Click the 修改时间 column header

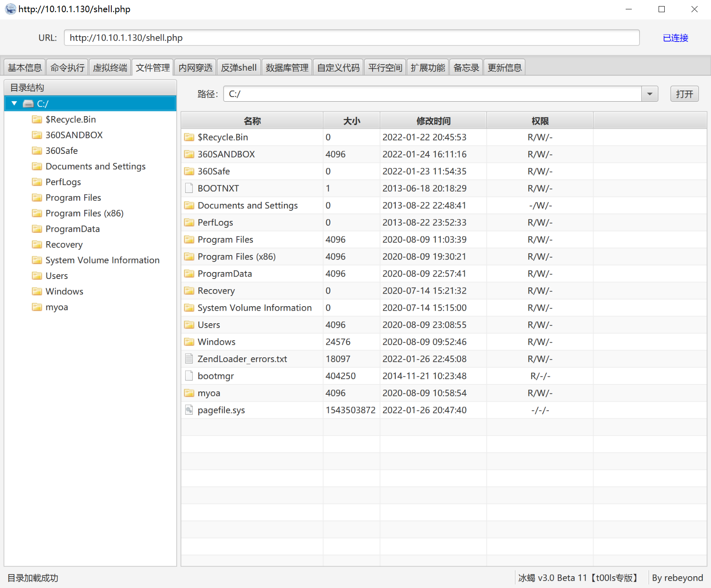(434, 121)
